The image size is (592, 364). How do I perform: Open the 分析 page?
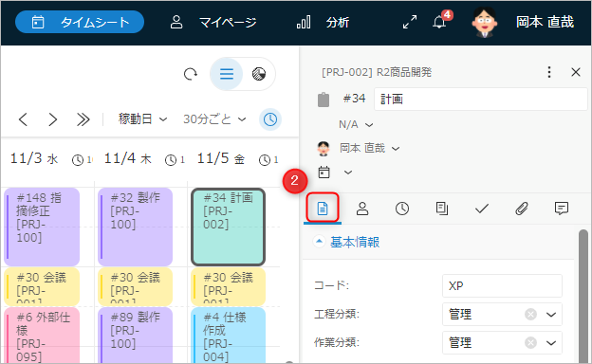click(323, 22)
